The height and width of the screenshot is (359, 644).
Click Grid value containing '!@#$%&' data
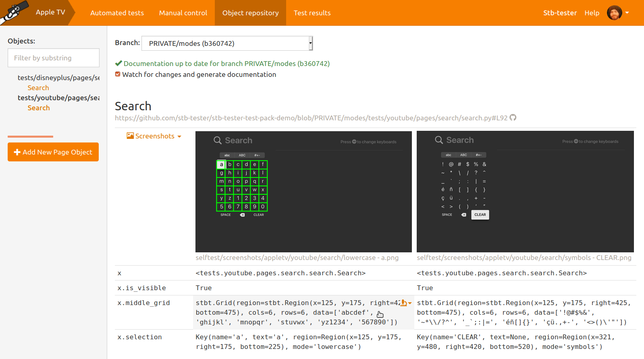click(524, 312)
